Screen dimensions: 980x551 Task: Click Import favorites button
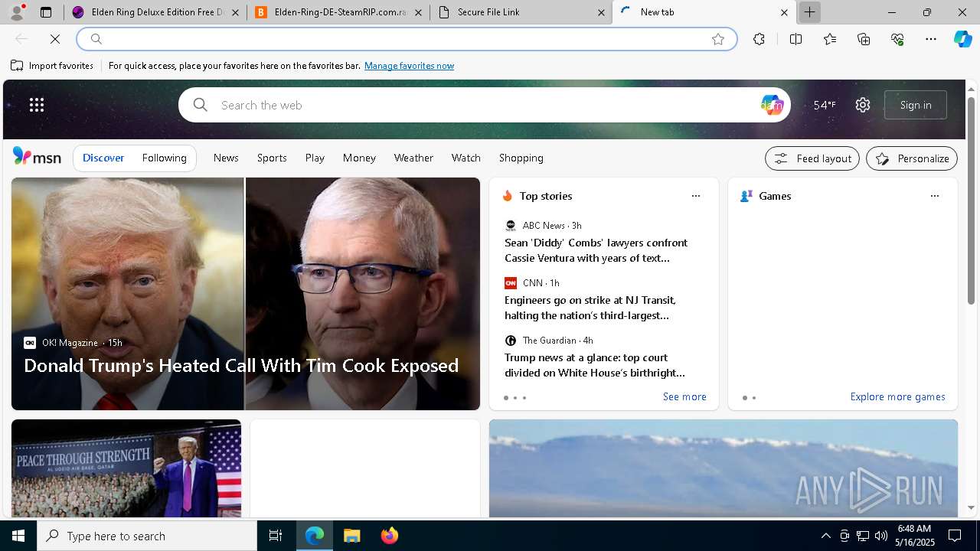pos(52,66)
